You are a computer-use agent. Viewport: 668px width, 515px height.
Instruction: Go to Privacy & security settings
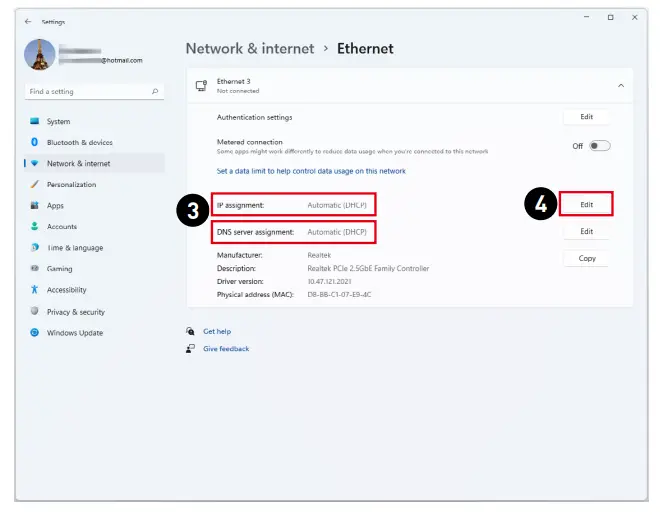(x=76, y=312)
